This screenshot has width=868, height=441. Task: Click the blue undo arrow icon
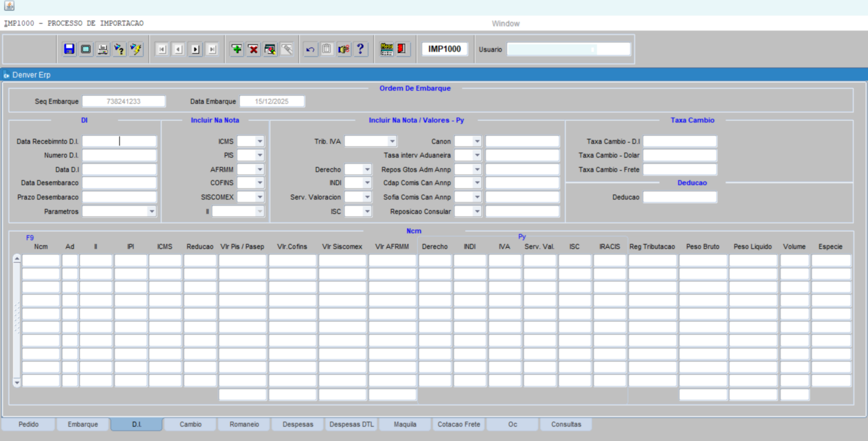point(310,49)
